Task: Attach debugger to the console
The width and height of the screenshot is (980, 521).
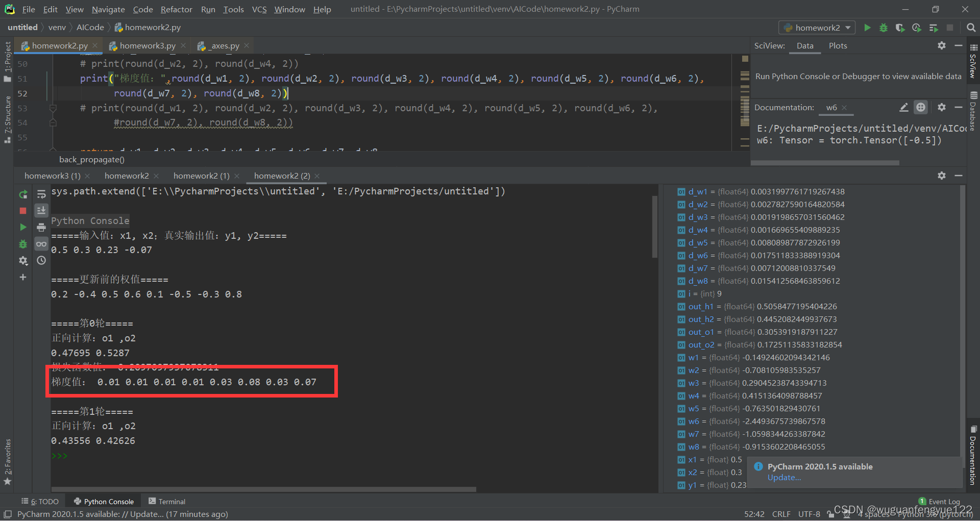Action: (x=23, y=244)
